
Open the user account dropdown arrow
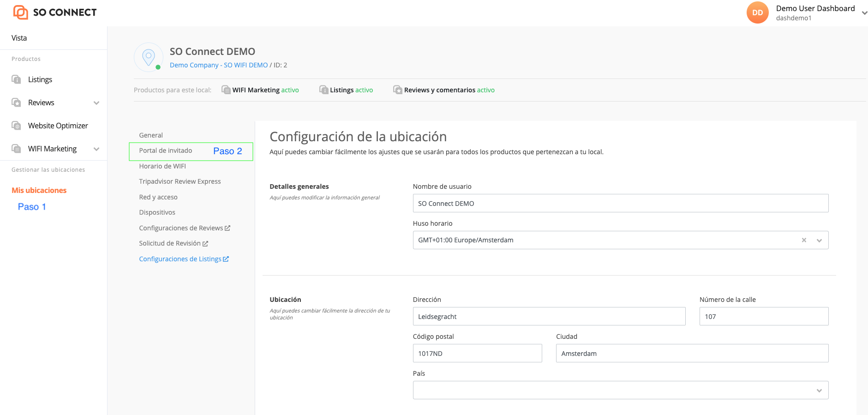click(x=864, y=13)
